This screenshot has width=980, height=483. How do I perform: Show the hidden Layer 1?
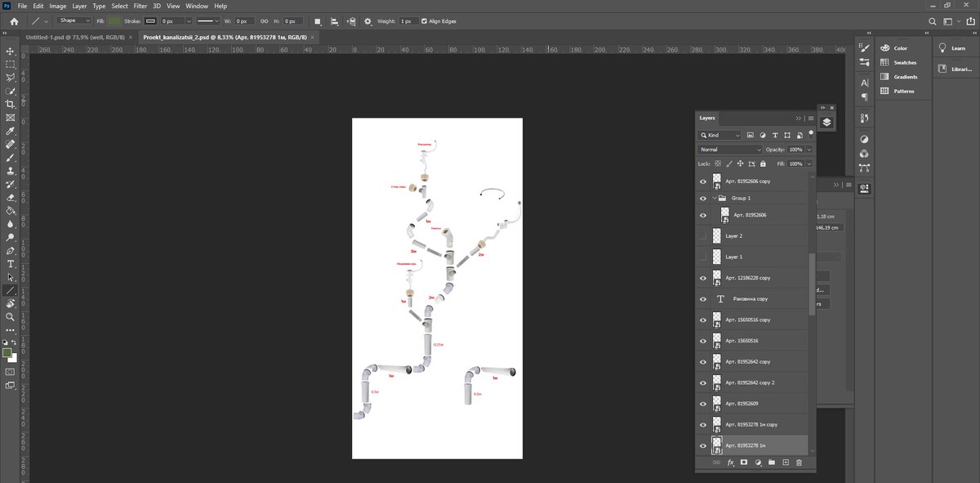(703, 257)
